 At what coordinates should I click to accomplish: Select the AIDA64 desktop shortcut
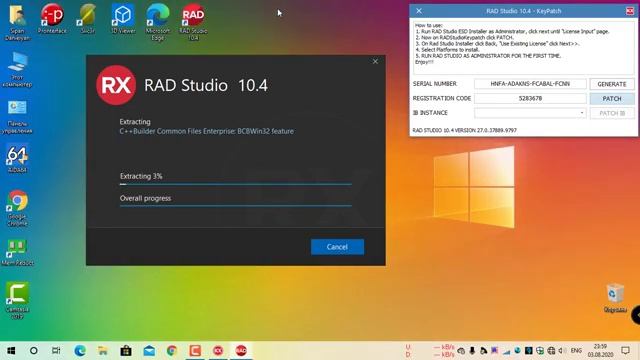pyautogui.click(x=17, y=158)
